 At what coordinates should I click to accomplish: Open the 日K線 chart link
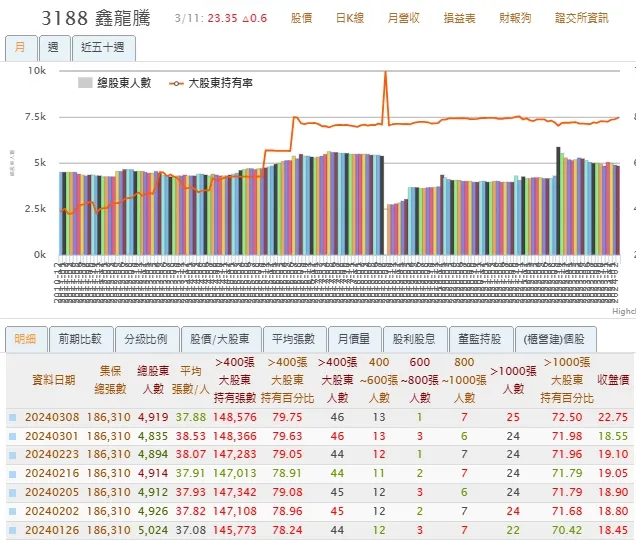click(350, 18)
